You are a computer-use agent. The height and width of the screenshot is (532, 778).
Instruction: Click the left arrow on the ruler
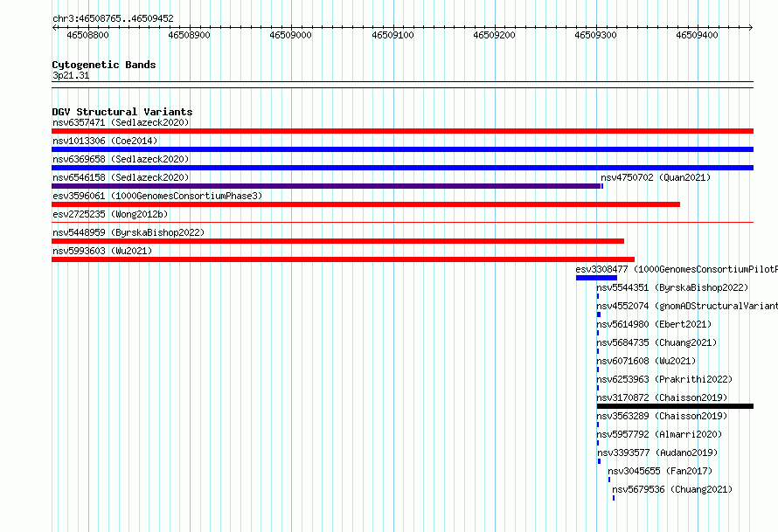coord(54,27)
